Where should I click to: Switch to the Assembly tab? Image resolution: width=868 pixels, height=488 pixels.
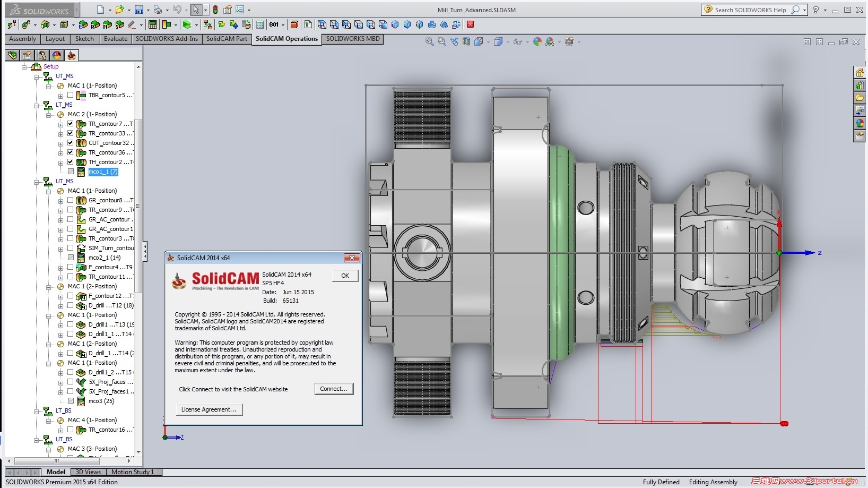click(22, 39)
